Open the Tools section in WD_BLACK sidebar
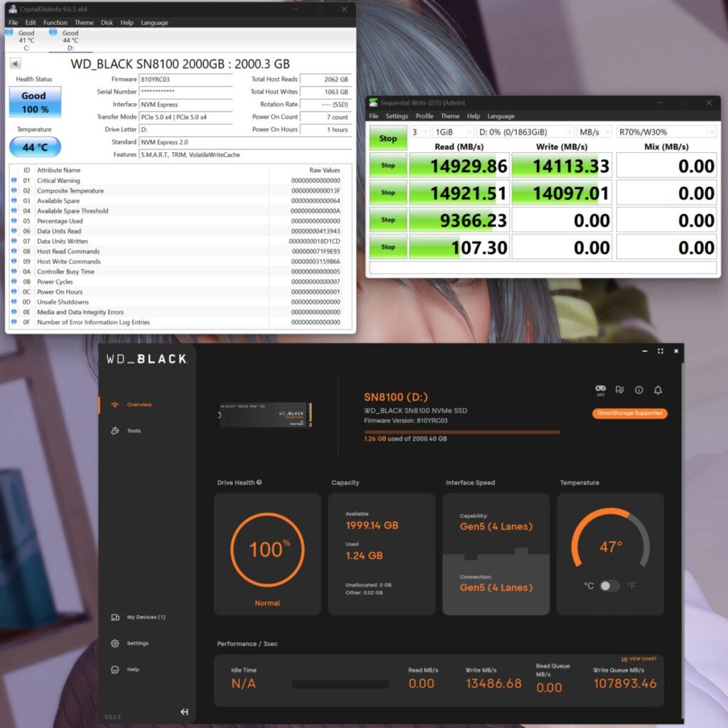Viewport: 728px width, 728px height. pos(126,431)
